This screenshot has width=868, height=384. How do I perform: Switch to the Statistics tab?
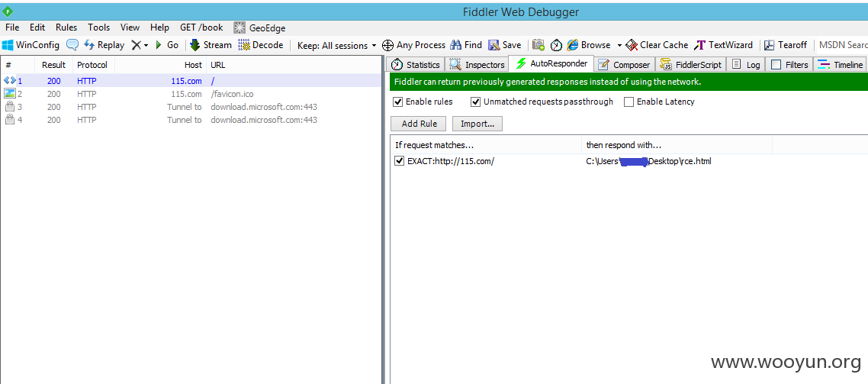pyautogui.click(x=416, y=65)
